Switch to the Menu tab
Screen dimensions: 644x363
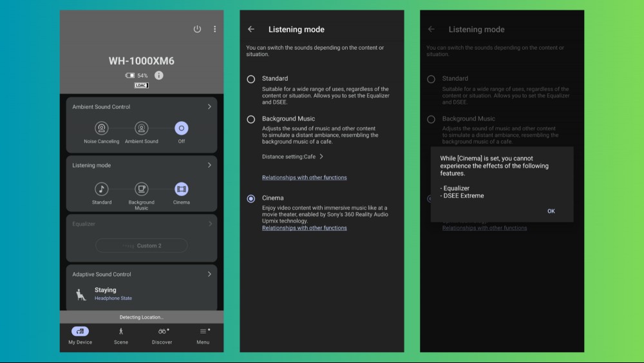pos(203,336)
